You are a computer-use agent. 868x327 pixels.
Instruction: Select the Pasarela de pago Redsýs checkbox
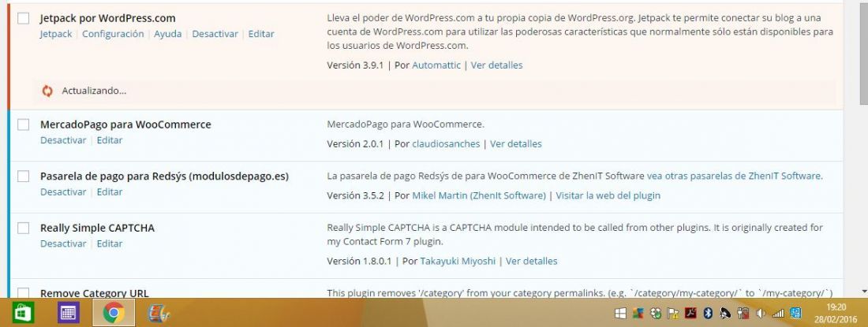pyautogui.click(x=23, y=177)
